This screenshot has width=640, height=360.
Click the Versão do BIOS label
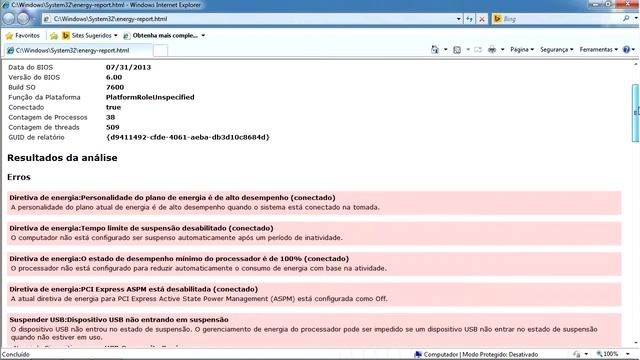tap(34, 77)
